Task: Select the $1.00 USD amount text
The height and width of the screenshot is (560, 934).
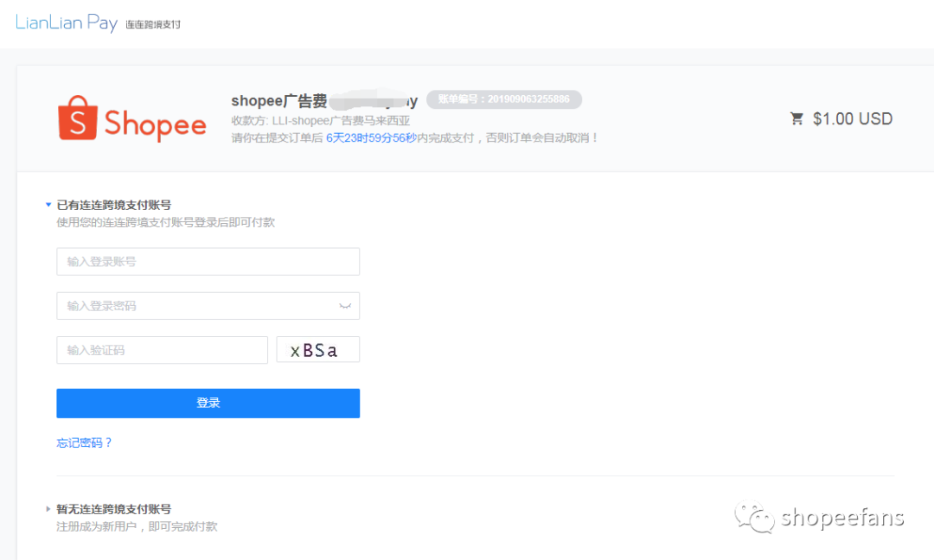Action: coord(852,118)
